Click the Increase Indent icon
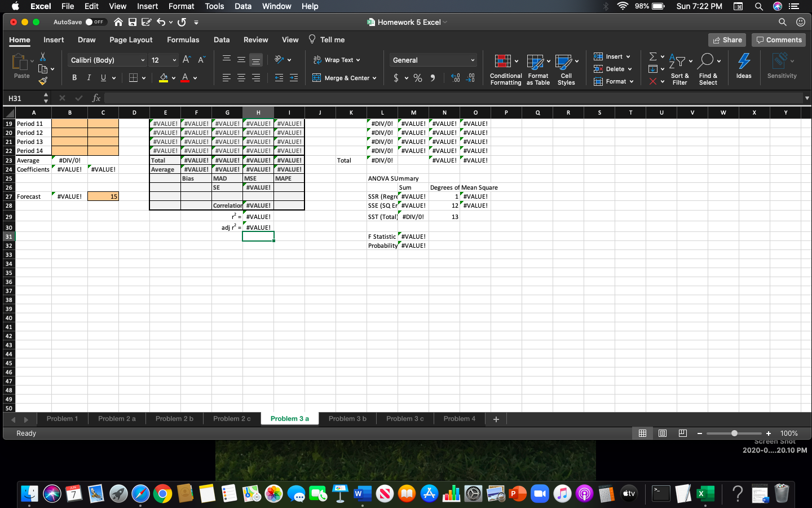This screenshot has height=508, width=812. coord(294,78)
